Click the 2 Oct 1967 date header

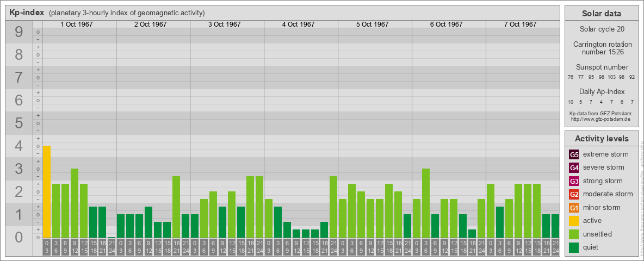(x=150, y=24)
